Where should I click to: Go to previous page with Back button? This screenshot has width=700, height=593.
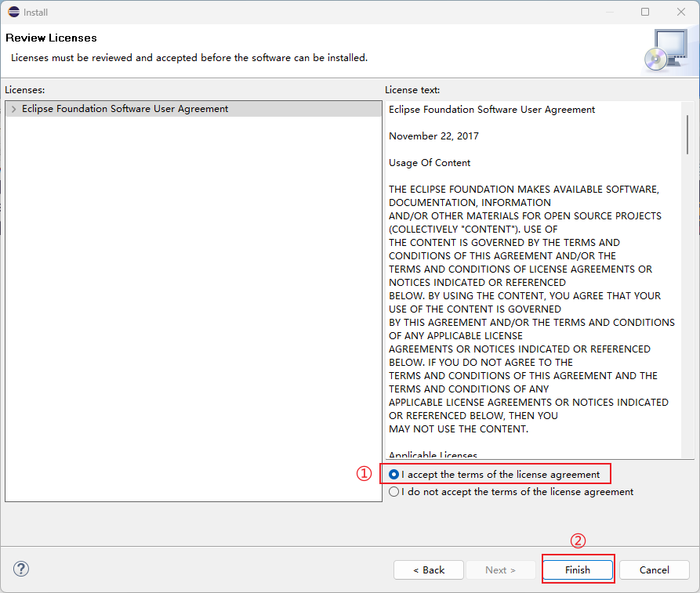[429, 569]
